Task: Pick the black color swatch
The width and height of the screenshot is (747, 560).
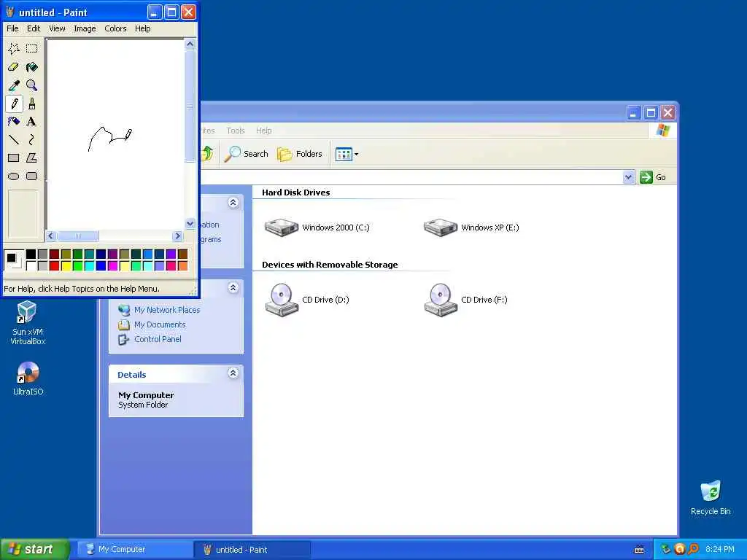Action: coord(31,254)
